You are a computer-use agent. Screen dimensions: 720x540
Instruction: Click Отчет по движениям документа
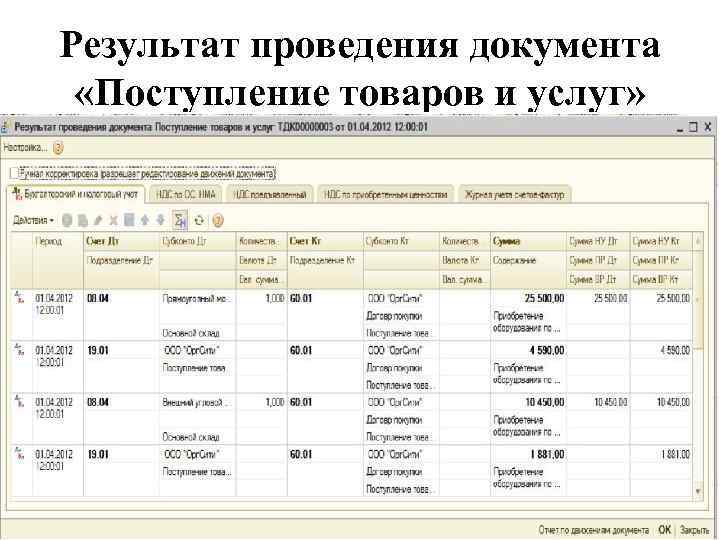point(593,530)
